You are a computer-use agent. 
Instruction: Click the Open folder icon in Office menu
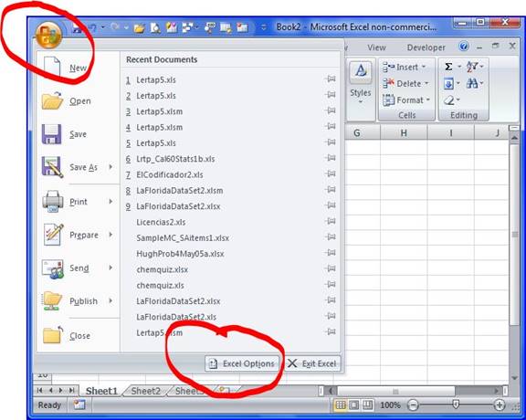[x=52, y=100]
